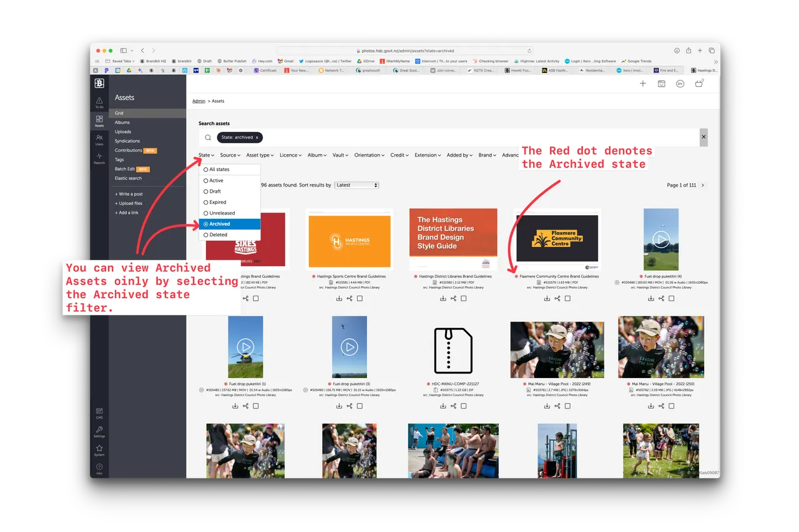Click Add a link option
The height and width of the screenshot is (532, 799).
click(127, 213)
